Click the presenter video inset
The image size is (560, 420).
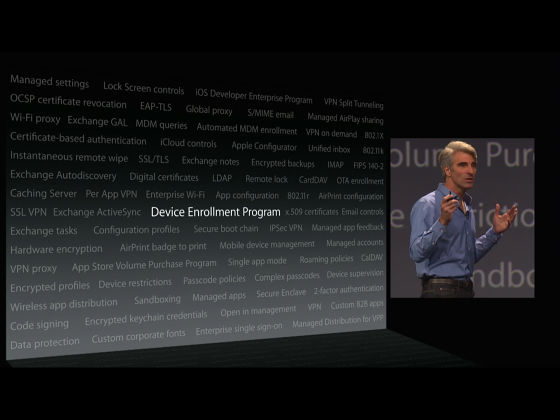coord(462,218)
